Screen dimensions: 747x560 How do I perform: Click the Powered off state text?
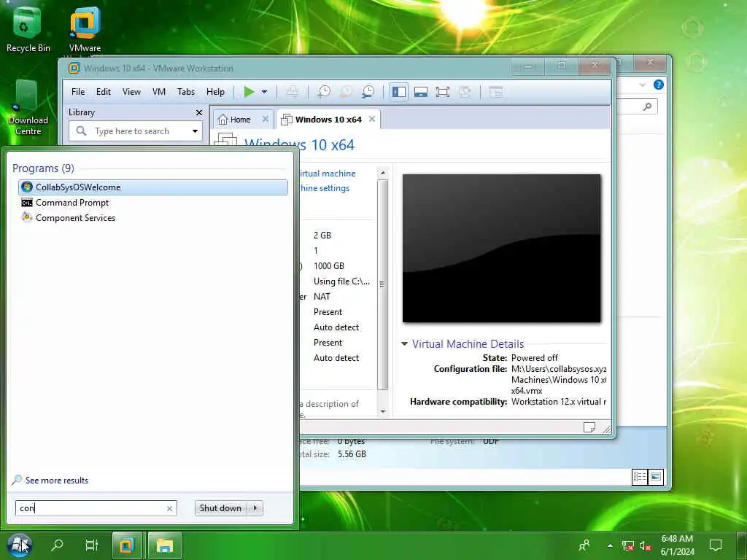(534, 357)
